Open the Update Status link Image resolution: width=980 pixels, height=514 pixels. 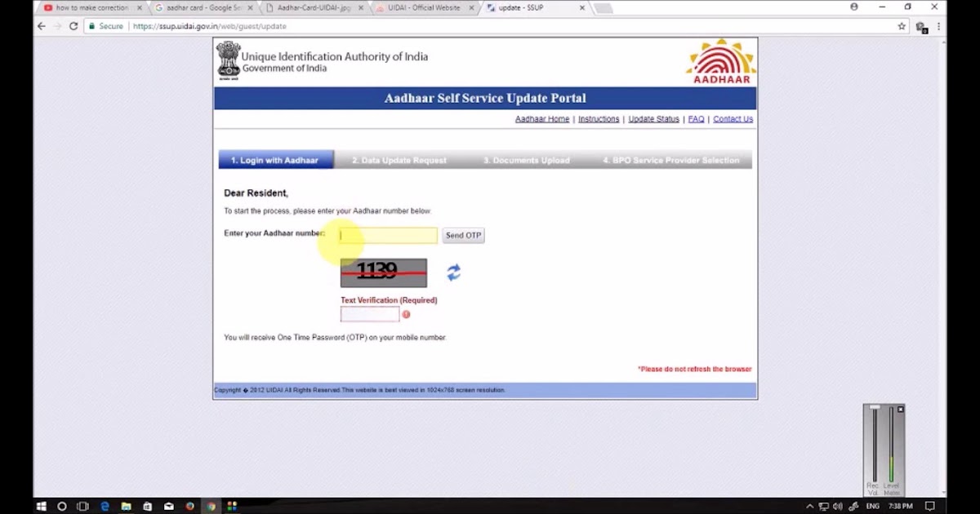point(653,119)
